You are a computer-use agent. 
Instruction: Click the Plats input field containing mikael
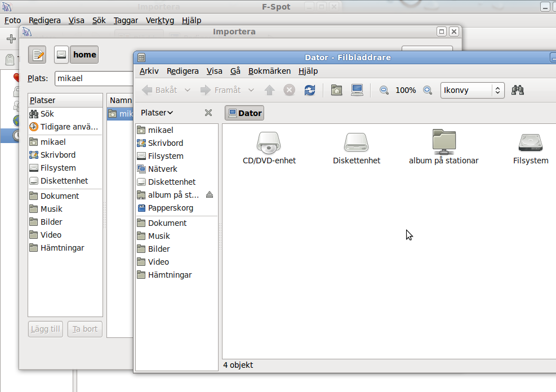[94, 78]
